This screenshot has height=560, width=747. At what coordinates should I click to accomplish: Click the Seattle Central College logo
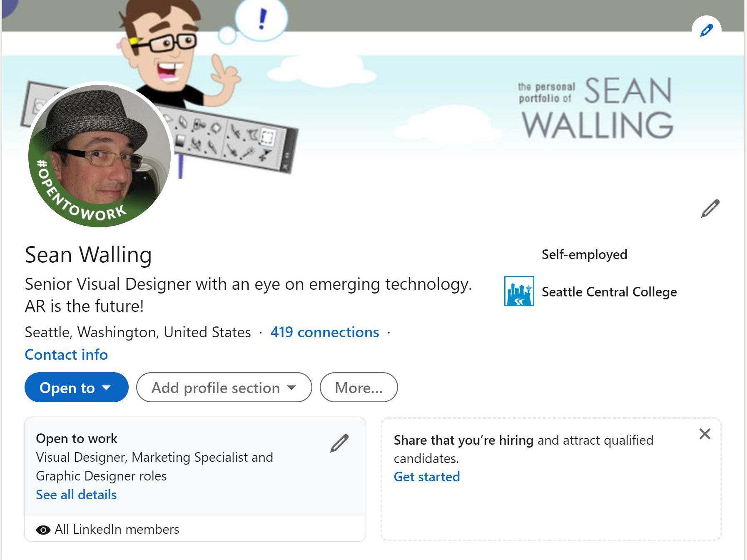coord(519,291)
